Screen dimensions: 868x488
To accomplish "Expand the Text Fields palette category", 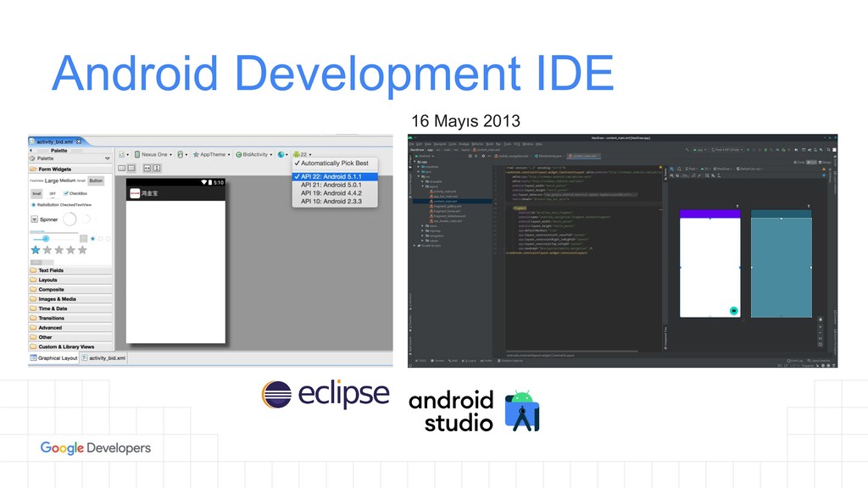I will click(70, 270).
